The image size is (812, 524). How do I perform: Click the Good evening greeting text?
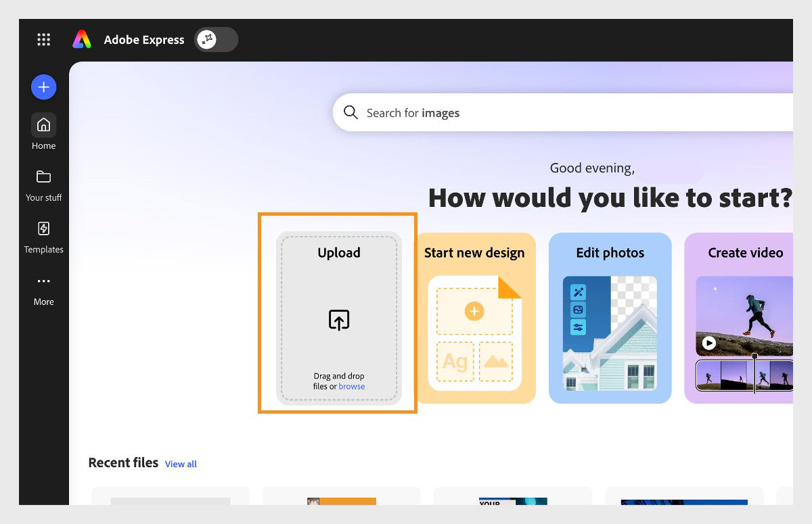(592, 168)
